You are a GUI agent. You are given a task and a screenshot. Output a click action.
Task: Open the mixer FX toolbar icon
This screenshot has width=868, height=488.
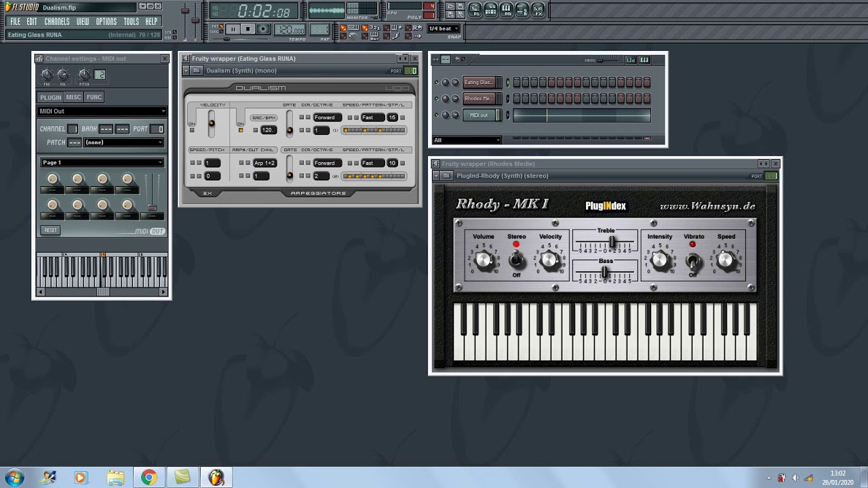[x=538, y=10]
